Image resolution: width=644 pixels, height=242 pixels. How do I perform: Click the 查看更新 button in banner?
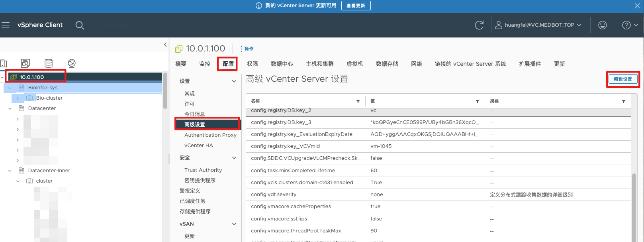pos(356,6)
